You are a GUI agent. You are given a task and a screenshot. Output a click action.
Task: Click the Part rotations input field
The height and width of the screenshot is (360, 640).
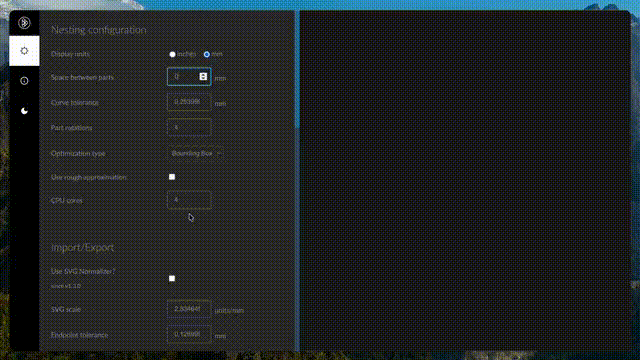189,127
